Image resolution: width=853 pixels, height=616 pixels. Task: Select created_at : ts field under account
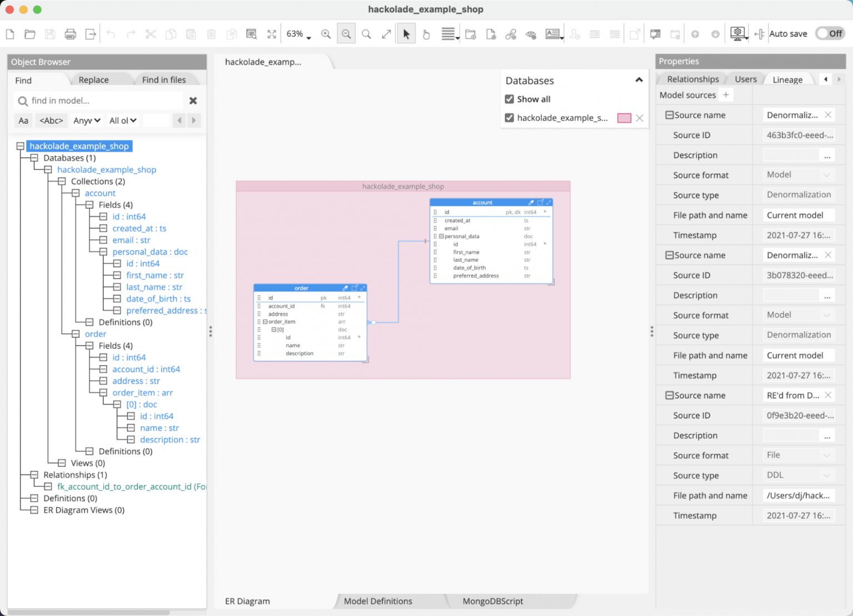tap(139, 228)
